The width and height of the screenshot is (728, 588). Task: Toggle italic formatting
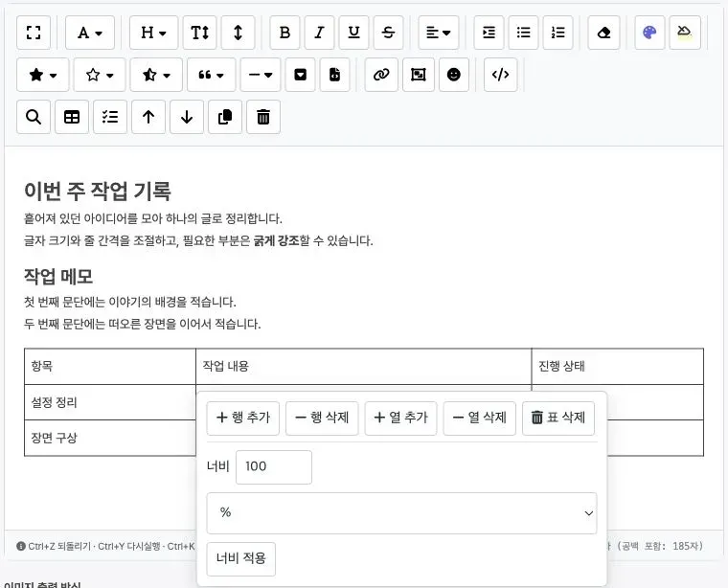(x=319, y=33)
